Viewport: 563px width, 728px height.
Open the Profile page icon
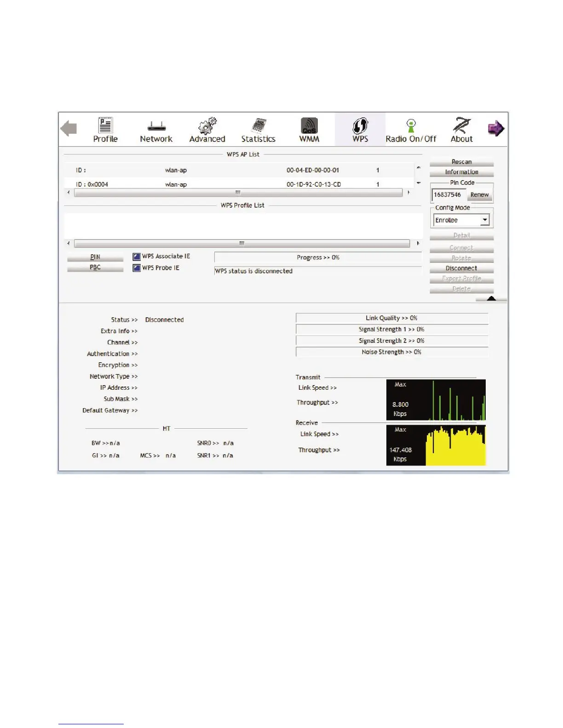pos(105,125)
